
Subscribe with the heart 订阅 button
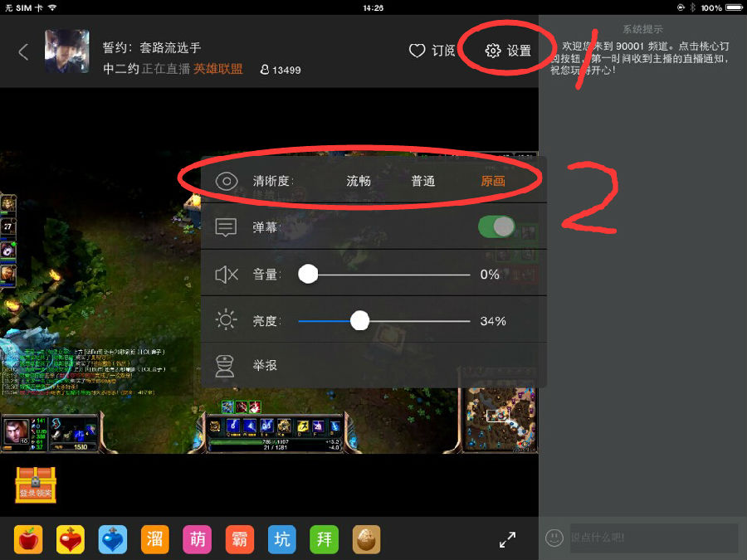coord(432,51)
